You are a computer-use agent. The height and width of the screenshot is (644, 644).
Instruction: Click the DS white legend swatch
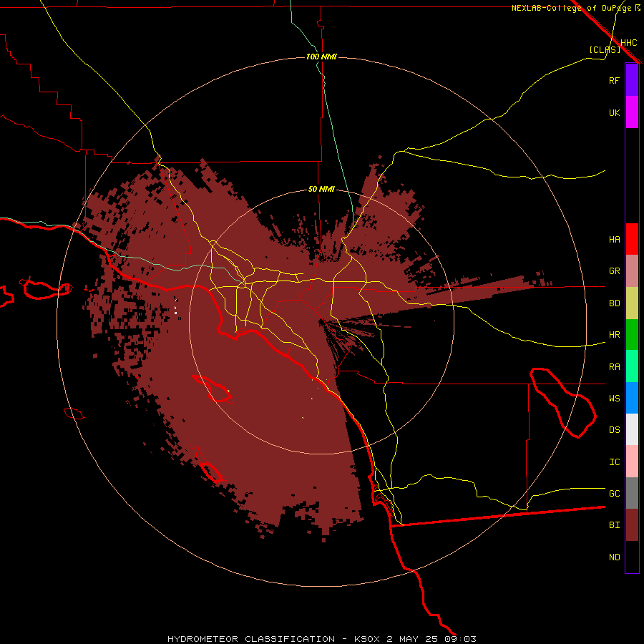tap(632, 429)
